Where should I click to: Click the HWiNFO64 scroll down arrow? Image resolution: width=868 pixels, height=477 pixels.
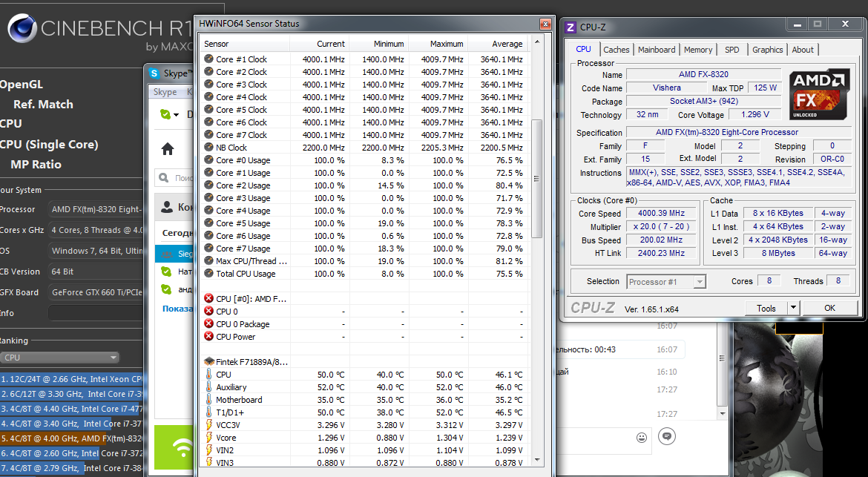point(536,460)
